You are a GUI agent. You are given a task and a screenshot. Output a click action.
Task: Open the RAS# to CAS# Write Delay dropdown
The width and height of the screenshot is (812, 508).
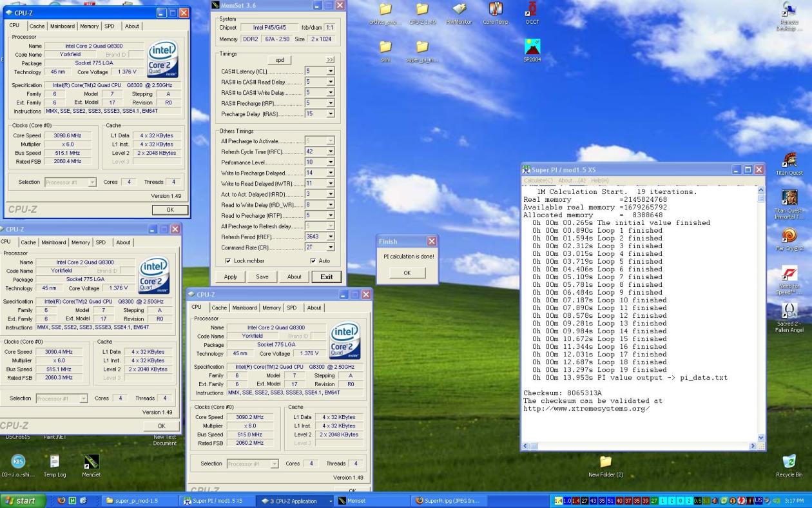pos(331,92)
